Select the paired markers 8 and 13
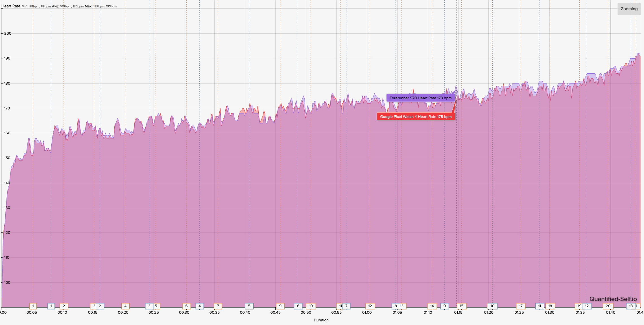The width and height of the screenshot is (644, 325). [x=398, y=306]
